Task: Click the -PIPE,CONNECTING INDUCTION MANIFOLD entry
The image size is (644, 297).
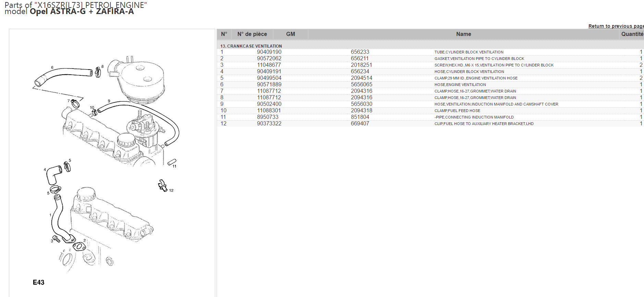Action: click(x=474, y=117)
